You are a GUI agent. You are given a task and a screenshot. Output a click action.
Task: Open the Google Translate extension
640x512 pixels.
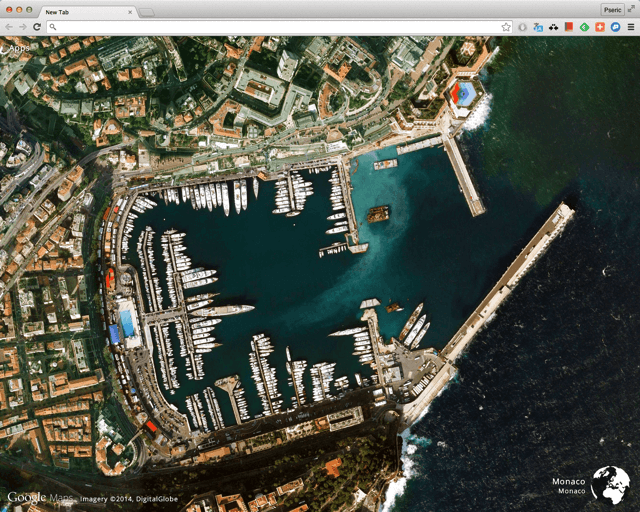point(538,27)
